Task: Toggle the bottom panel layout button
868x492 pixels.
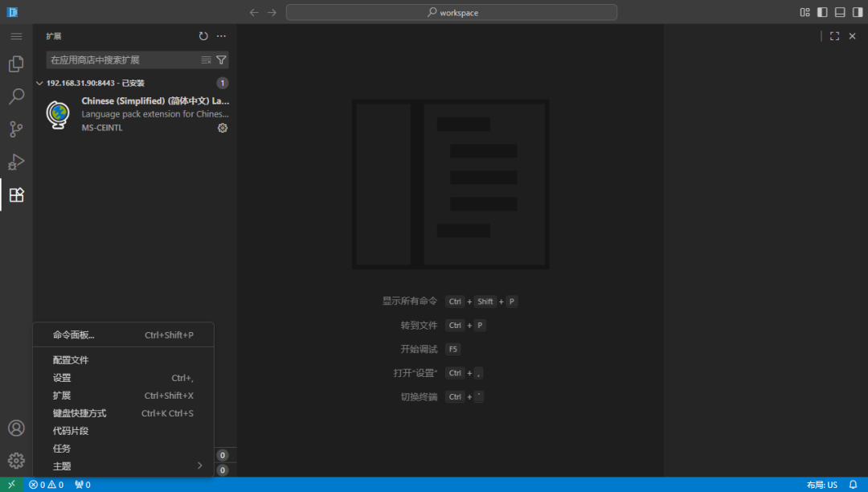Action: [840, 12]
